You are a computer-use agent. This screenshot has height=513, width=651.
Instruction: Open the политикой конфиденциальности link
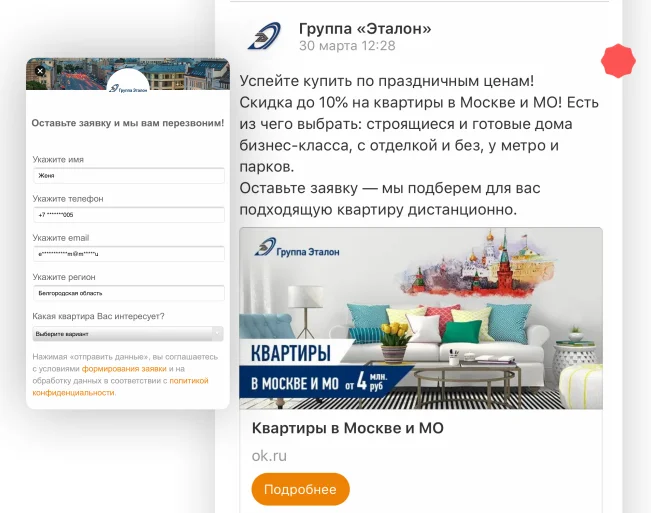pos(120,386)
